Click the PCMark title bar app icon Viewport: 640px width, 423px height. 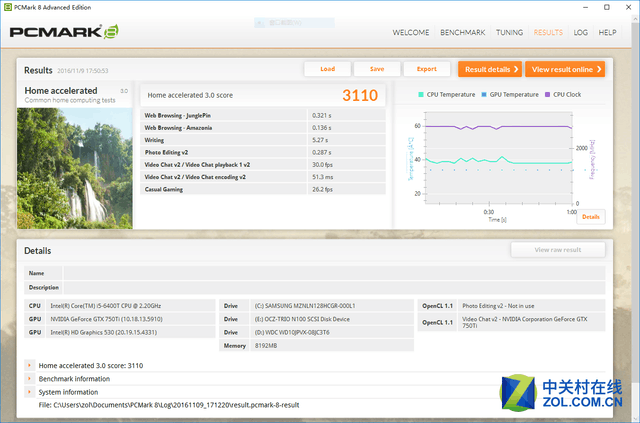click(7, 7)
